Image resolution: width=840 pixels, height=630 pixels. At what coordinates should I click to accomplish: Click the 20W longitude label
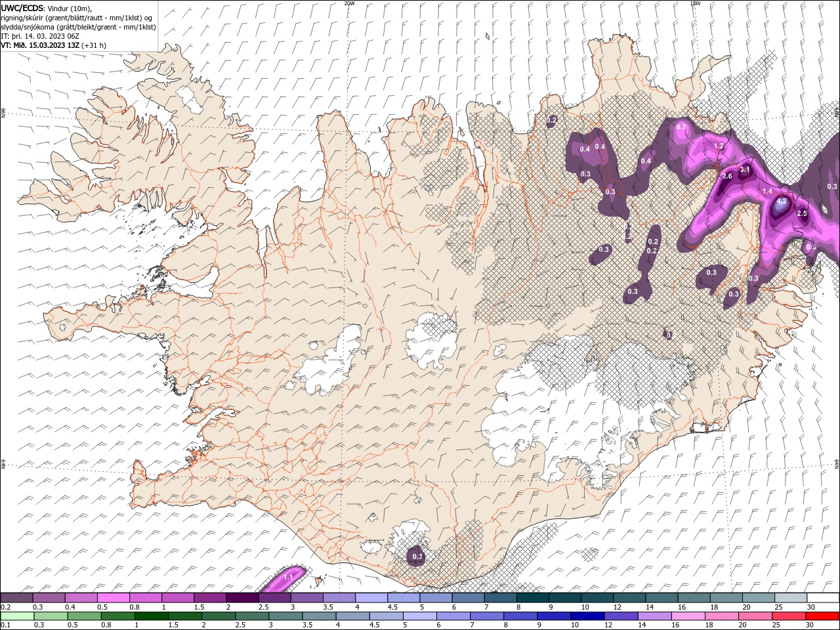coord(349,3)
